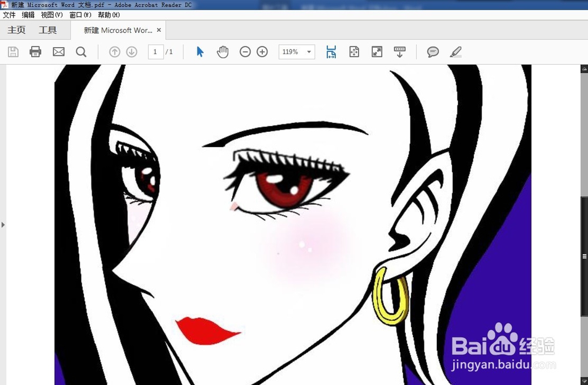Click the page number field
Image resolution: width=588 pixels, height=385 pixels.
click(x=155, y=52)
